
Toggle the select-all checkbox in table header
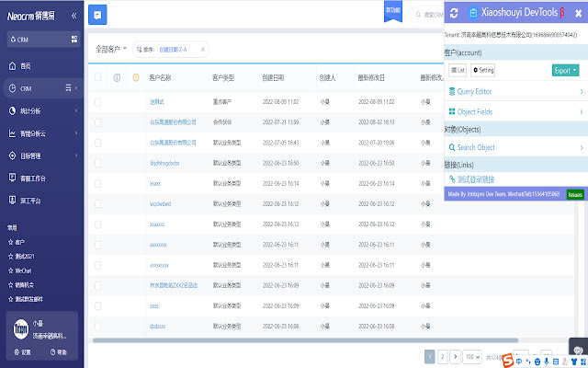[x=98, y=77]
